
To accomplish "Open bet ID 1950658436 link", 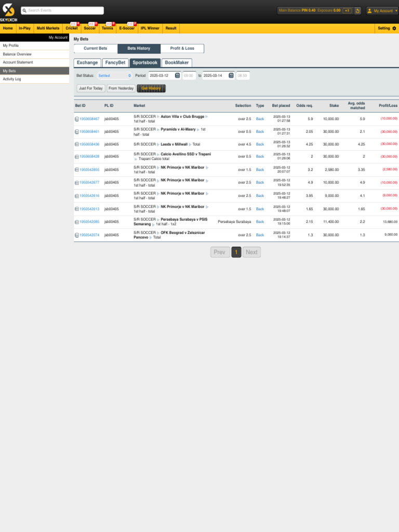I will [x=89, y=144].
